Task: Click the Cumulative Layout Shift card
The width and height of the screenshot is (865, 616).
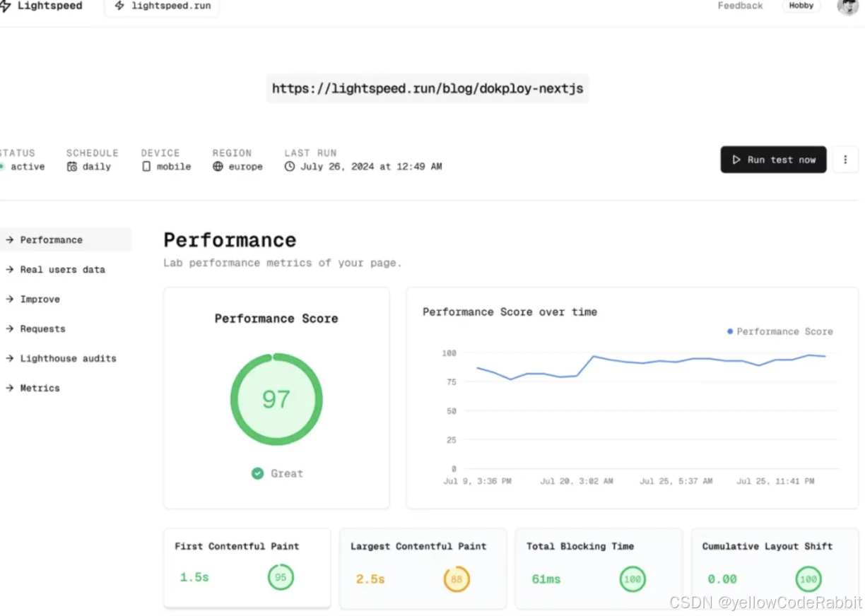Action: (775, 569)
